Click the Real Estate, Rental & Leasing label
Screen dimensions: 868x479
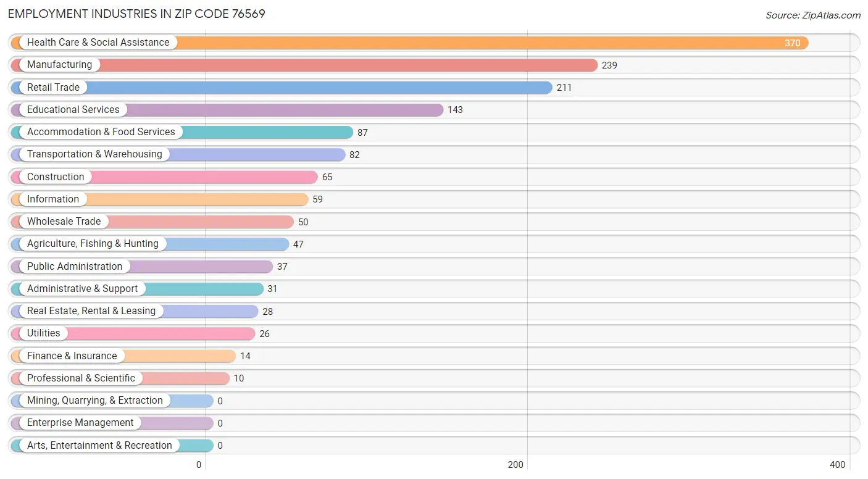pos(91,311)
